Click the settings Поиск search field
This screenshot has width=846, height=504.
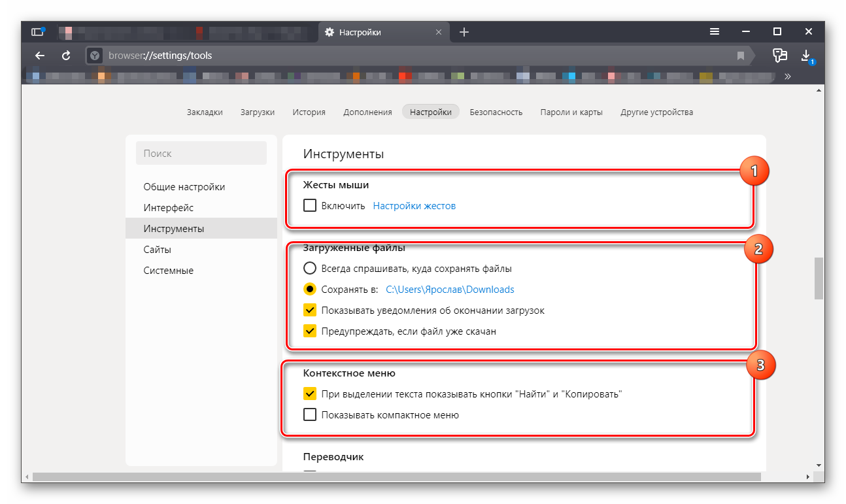[x=201, y=154]
